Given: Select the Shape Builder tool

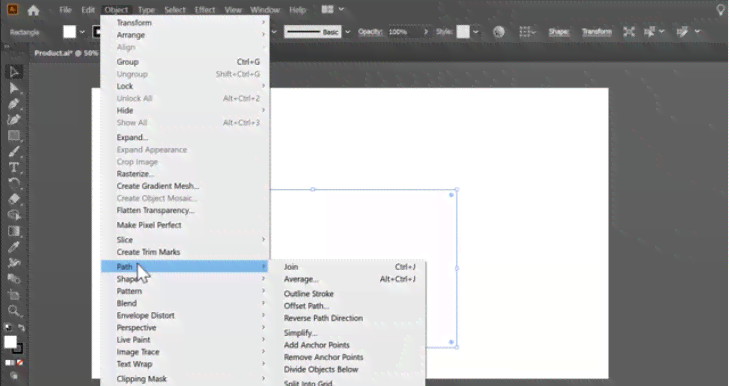Looking at the screenshot, I should click(x=14, y=215).
